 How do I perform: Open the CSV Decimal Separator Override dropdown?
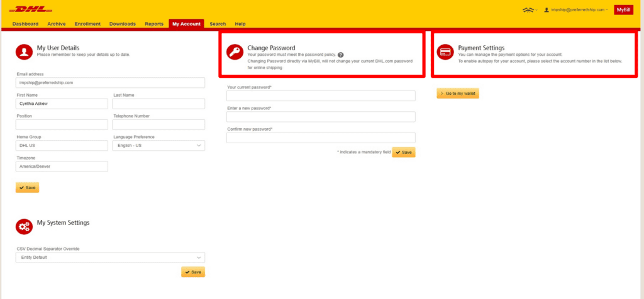[x=111, y=258]
